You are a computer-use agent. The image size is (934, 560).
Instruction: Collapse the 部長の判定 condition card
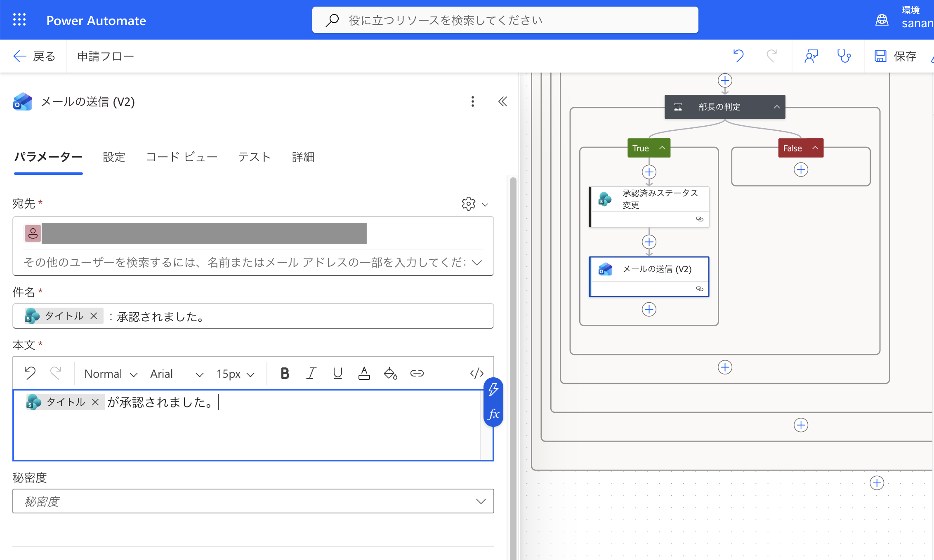click(776, 107)
